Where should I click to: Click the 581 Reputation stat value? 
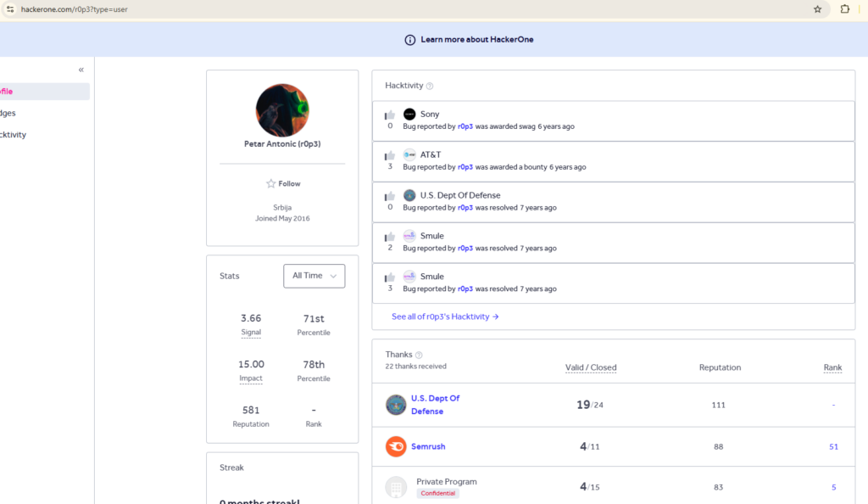point(251,411)
